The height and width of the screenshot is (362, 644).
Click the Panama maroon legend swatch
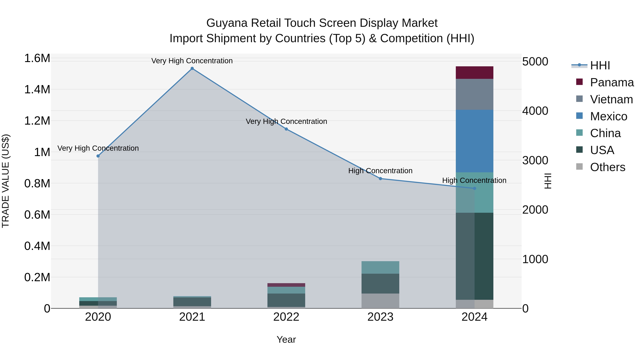click(x=579, y=82)
